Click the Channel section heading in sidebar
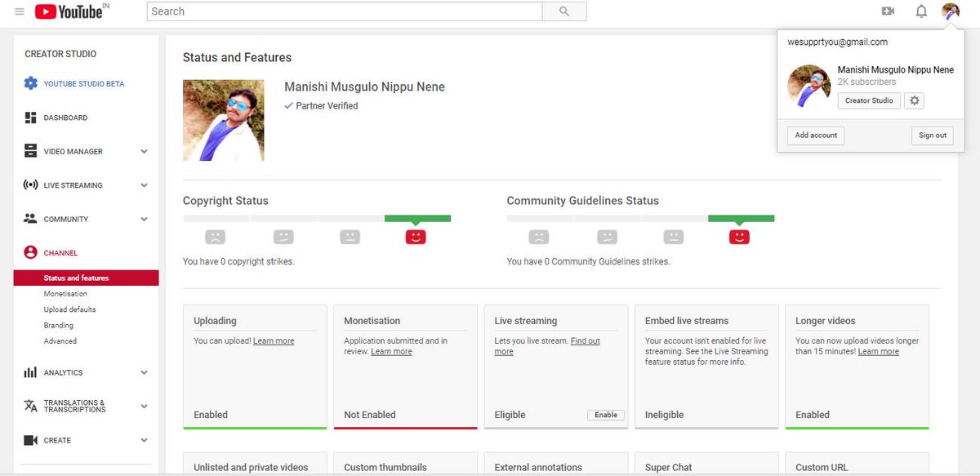The width and height of the screenshot is (980, 476). (x=60, y=253)
